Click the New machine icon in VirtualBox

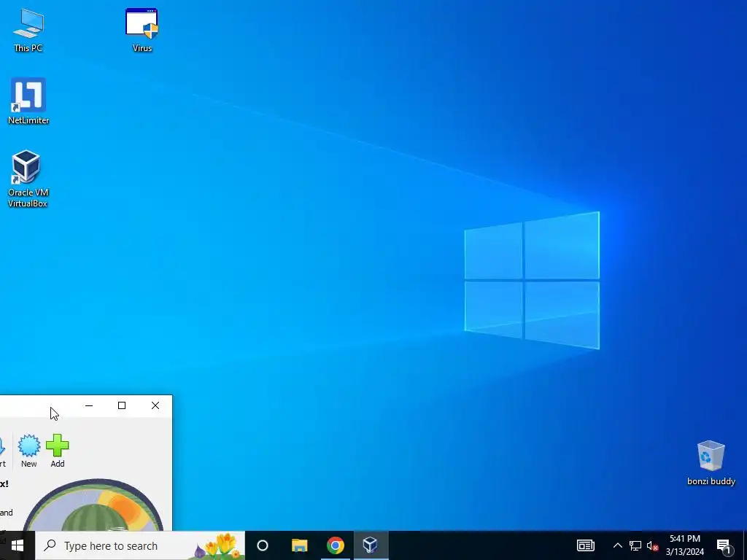(29, 451)
